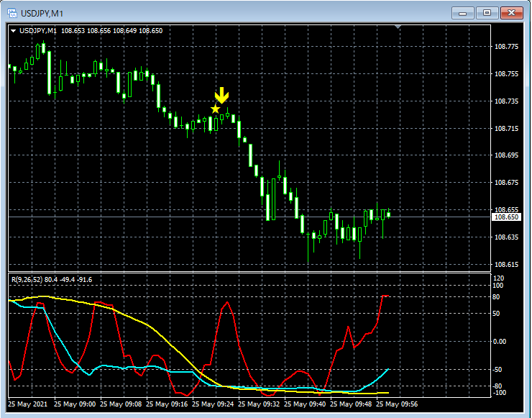Image resolution: width=532 pixels, height=418 pixels.
Task: Close the USDJPY,M1 chart window
Action: 511,13
